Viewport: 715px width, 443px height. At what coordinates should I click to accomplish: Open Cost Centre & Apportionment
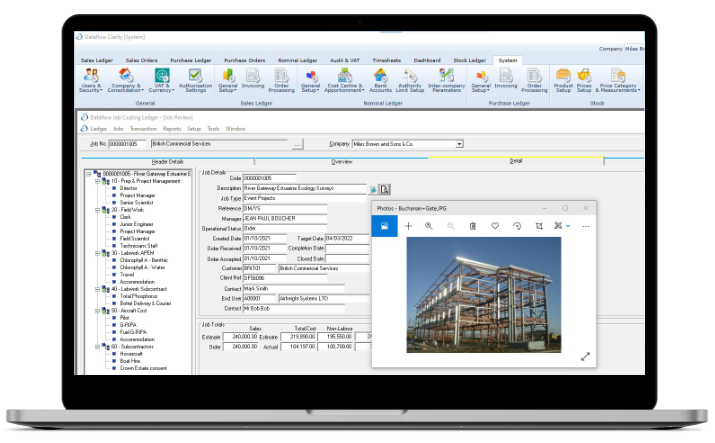[344, 80]
